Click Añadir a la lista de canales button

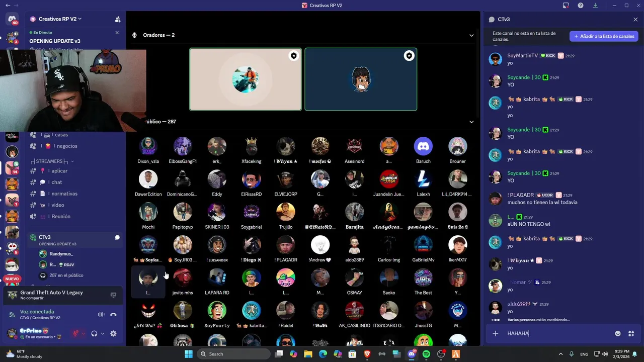pos(604,36)
